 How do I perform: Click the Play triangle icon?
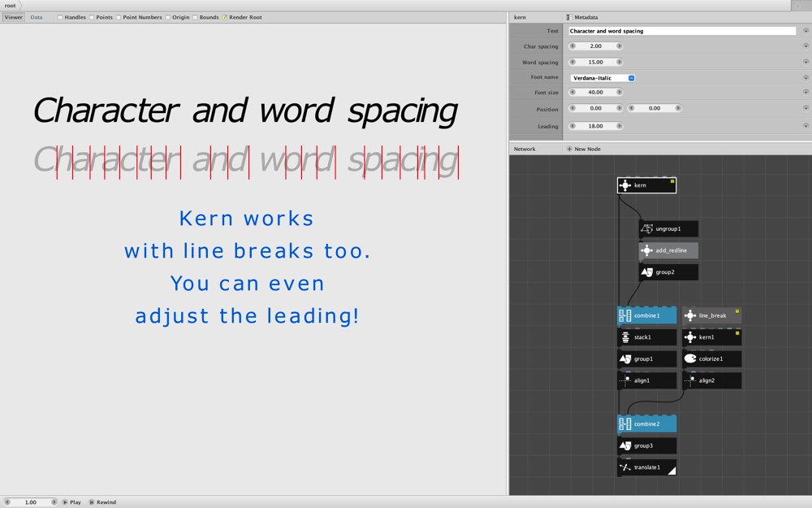[x=65, y=501]
